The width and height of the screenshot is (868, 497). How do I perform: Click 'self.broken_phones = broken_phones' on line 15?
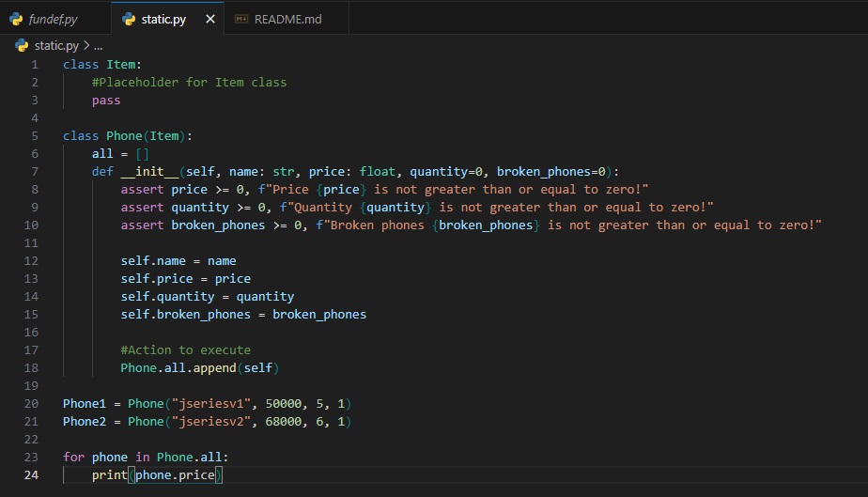pyautogui.click(x=243, y=315)
